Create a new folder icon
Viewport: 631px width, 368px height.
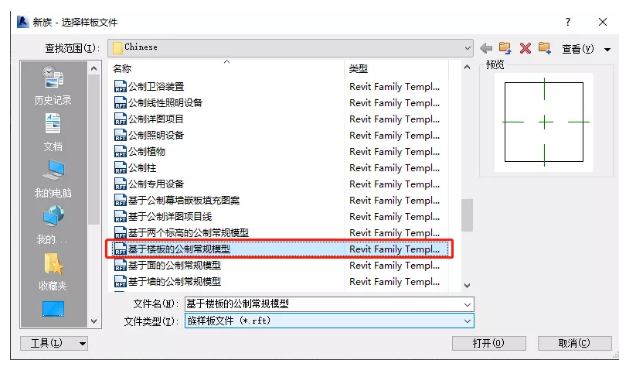pyautogui.click(x=544, y=48)
